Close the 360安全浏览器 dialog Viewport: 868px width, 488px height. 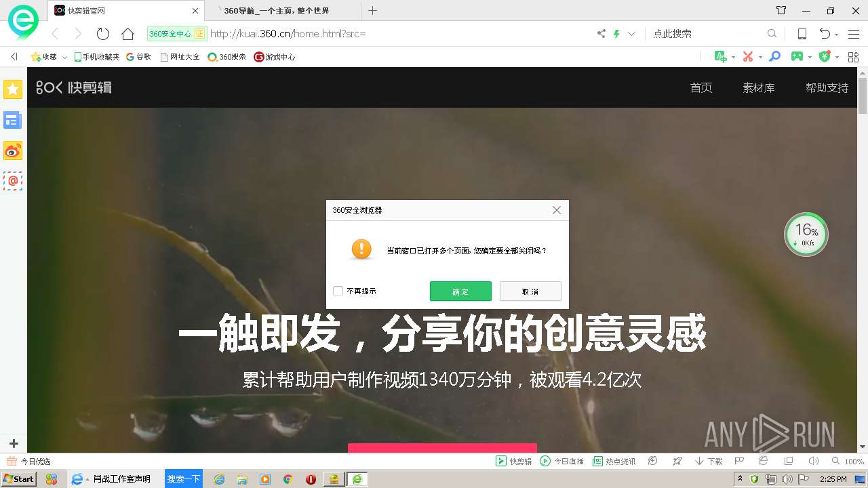click(x=557, y=210)
